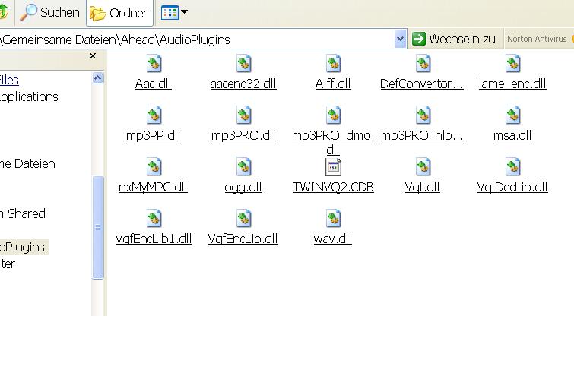Select the Shared folder in tree
This screenshot has width=574, height=392.
tap(23, 213)
